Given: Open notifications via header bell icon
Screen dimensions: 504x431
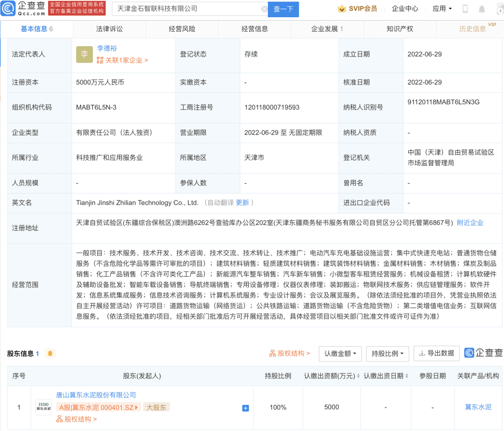Looking at the screenshot, I should coord(482,9).
